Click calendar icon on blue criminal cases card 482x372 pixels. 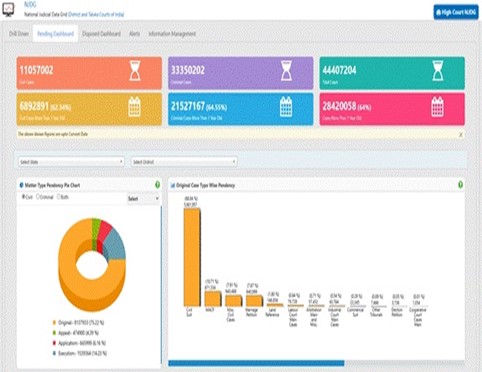(286, 107)
